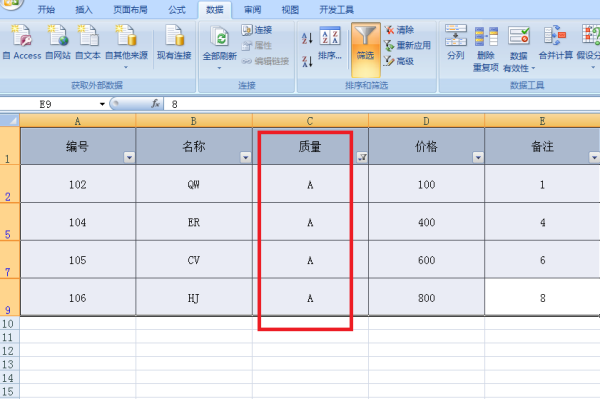Open 假设分析 what-if analysis
This screenshot has width=600, height=399.
tap(589, 47)
